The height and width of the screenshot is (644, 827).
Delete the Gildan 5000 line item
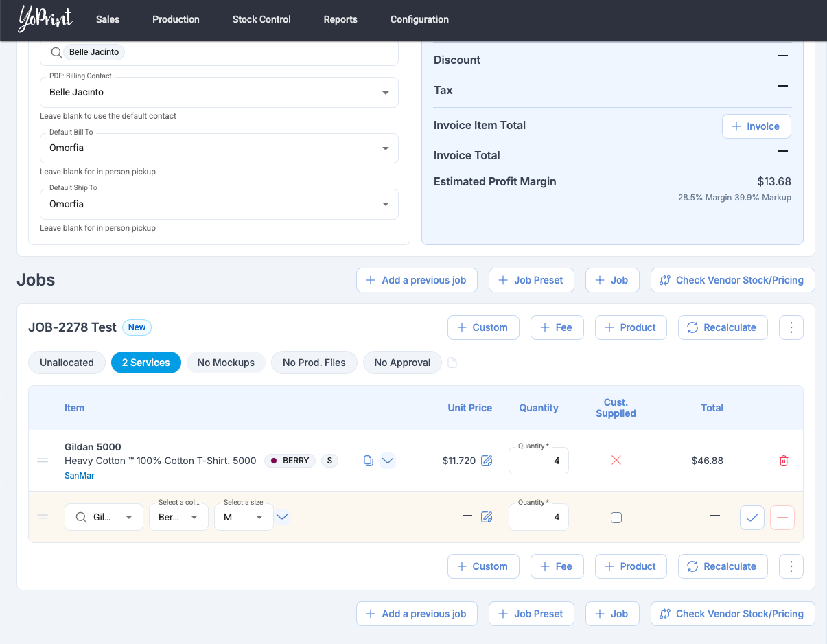tap(784, 461)
